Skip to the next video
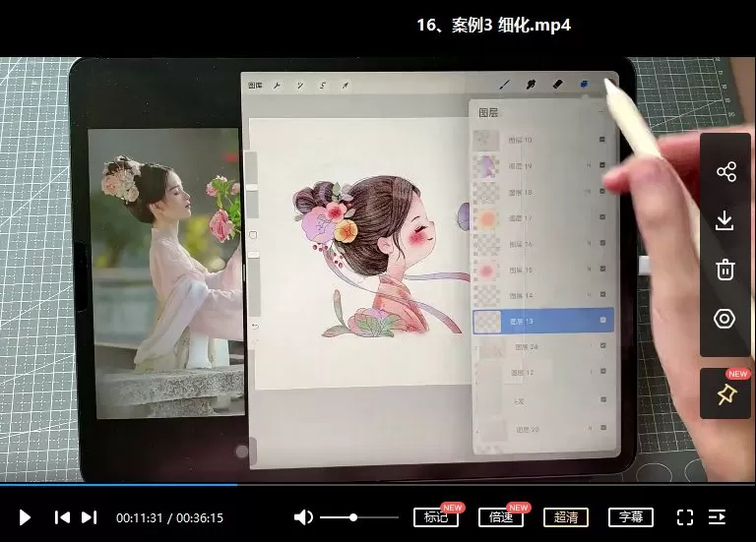Screen dimensions: 756x542 90,517
